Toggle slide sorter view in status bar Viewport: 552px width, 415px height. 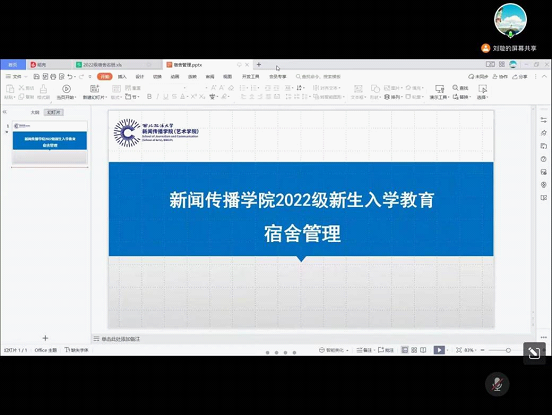click(x=414, y=350)
